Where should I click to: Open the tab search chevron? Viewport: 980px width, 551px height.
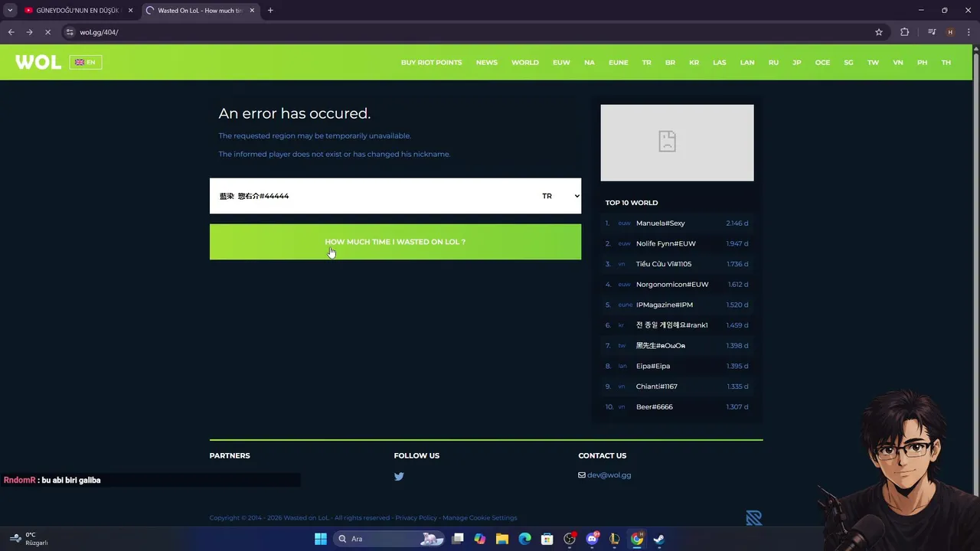tap(10, 11)
